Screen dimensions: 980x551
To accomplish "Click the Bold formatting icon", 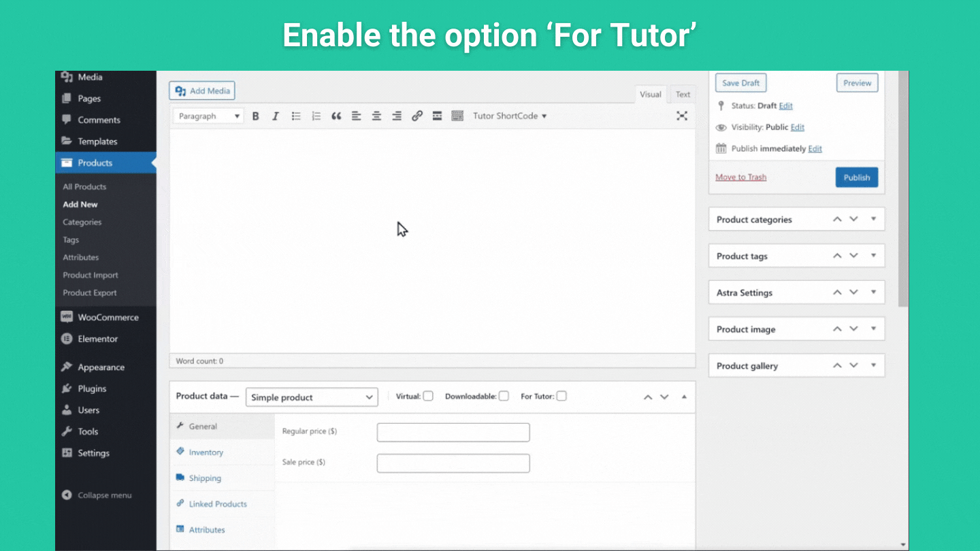I will (x=256, y=116).
